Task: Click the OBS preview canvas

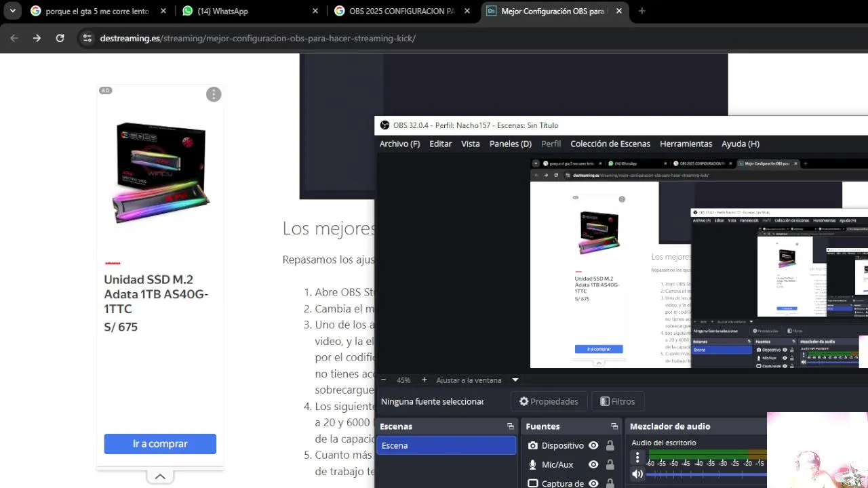Action: coord(698,263)
